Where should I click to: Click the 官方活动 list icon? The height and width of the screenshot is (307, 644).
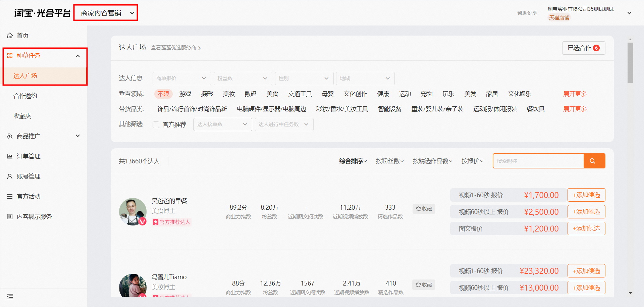point(10,197)
